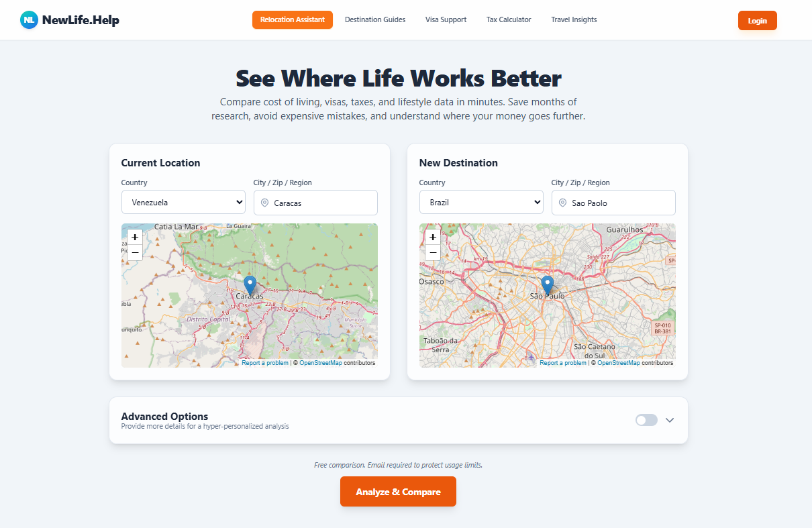Switch to the Tax Calculator page
812x528 pixels.
508,19
